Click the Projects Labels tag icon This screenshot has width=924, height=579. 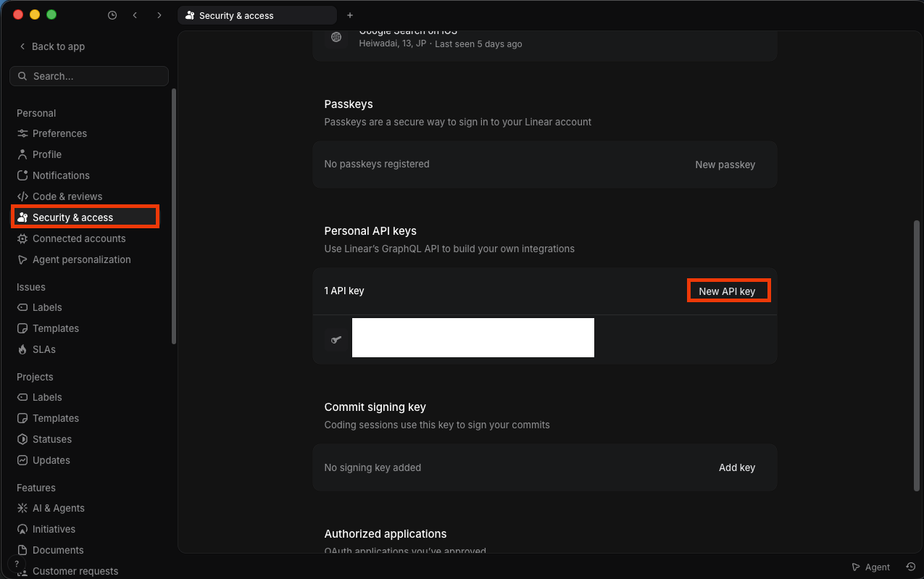[22, 397]
